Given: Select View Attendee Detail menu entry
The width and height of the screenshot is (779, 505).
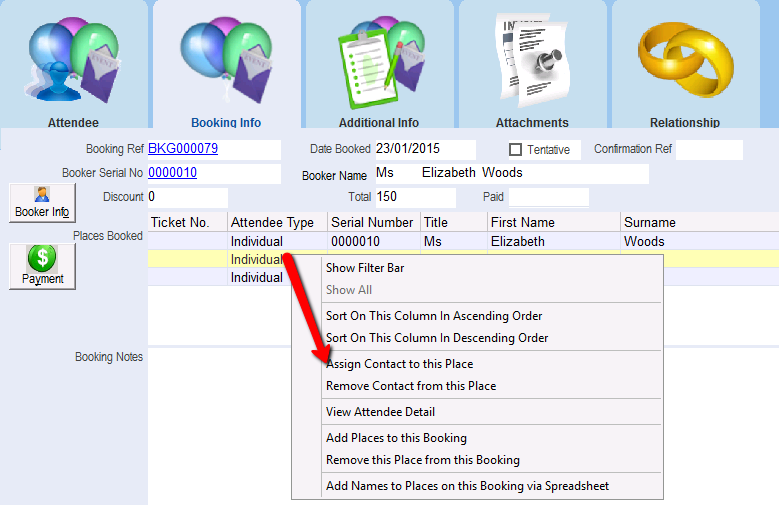Looking at the screenshot, I should point(380,412).
